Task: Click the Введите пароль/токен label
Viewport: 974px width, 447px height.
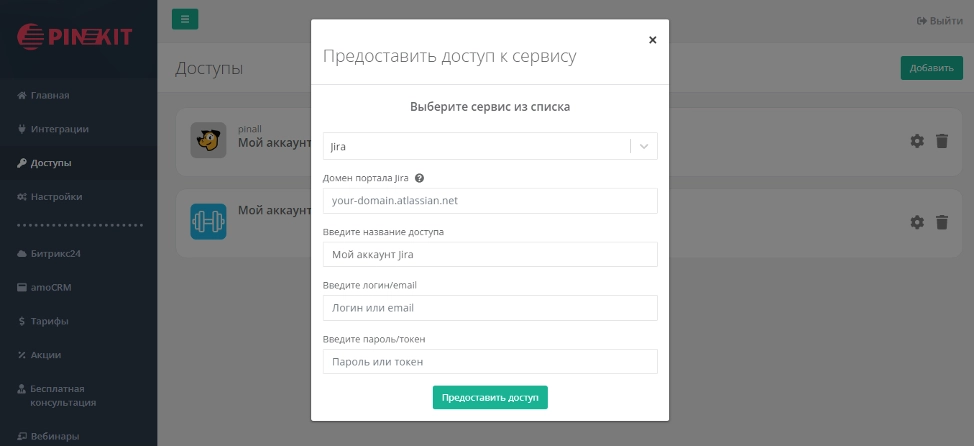Action: coord(374,339)
